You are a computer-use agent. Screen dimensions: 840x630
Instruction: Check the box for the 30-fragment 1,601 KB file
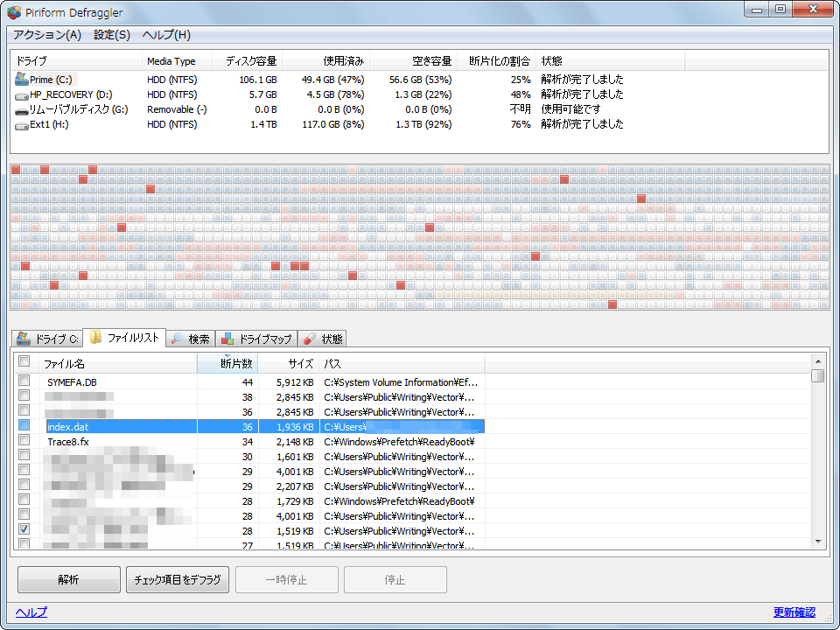[24, 455]
